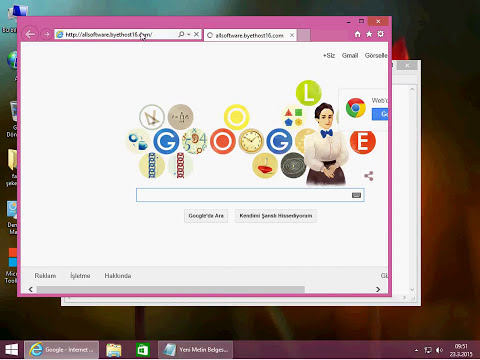Viewport: 480px width, 360px height.
Task: Select the allsoftware.byethost16.com tab
Action: (249, 35)
